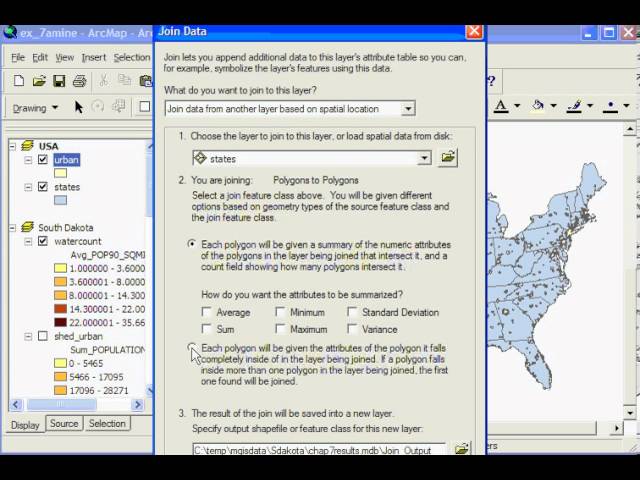Check the Variance summary option
640x480 pixels.
(352, 328)
